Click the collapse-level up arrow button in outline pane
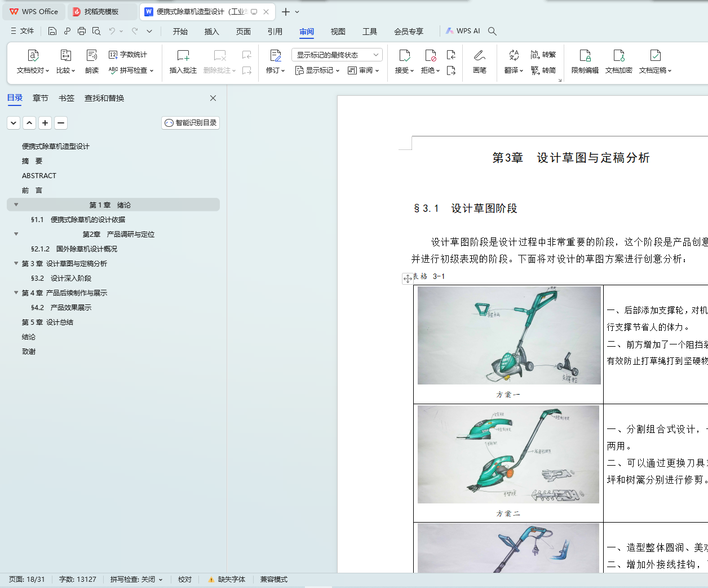The image size is (708, 588). [x=29, y=123]
